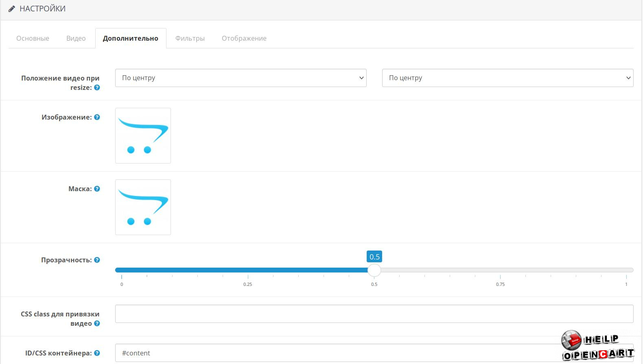Click help icon for CSS class для привязки видео
This screenshot has height=364, width=643.
(97, 323)
